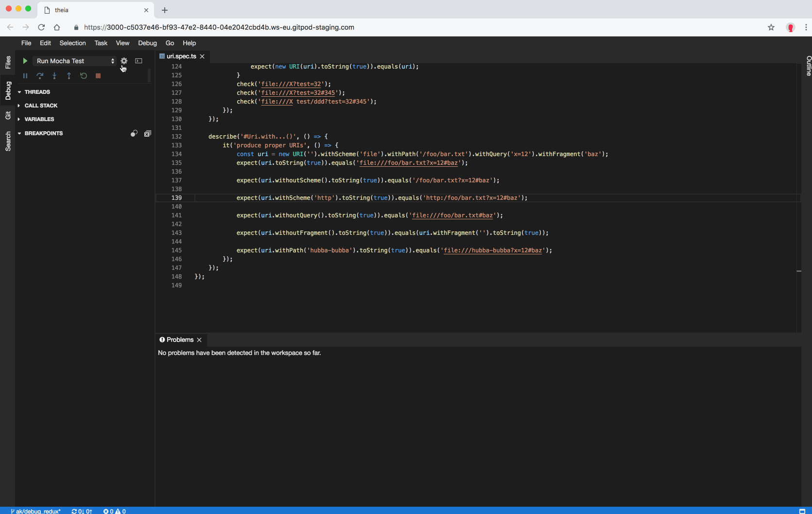Click the browser address bar URL

[219, 27]
